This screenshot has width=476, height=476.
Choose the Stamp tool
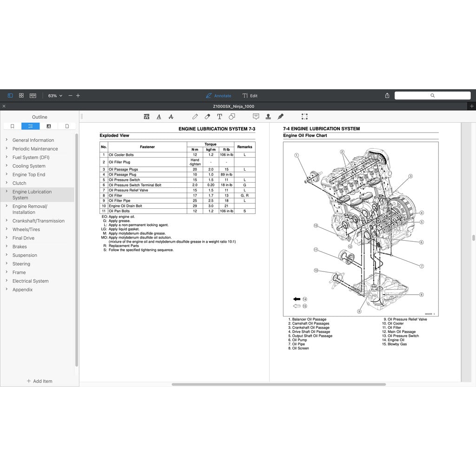point(268,117)
